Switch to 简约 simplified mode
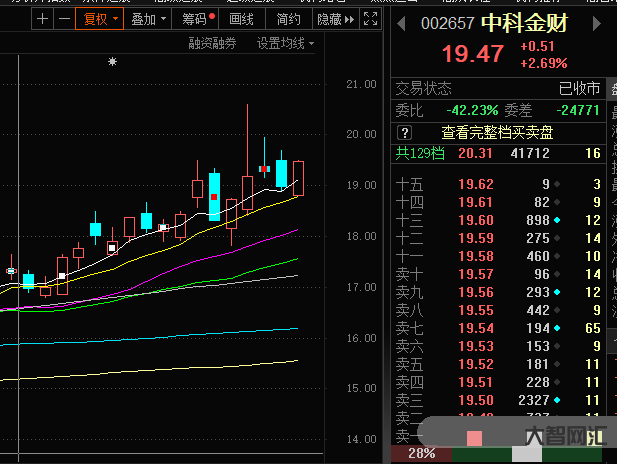The image size is (617, 464). click(288, 19)
